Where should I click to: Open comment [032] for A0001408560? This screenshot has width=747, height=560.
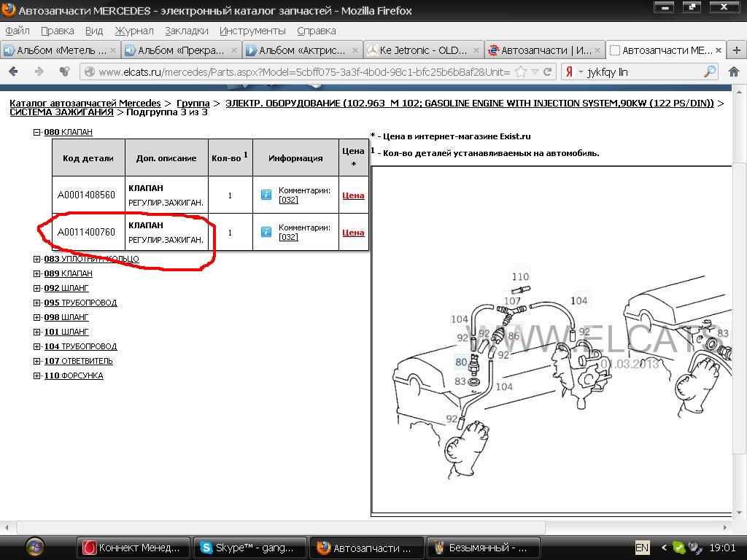288,200
